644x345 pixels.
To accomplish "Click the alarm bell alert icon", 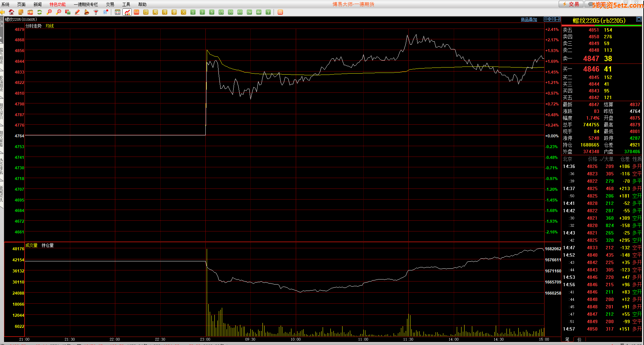I will 87,12.
